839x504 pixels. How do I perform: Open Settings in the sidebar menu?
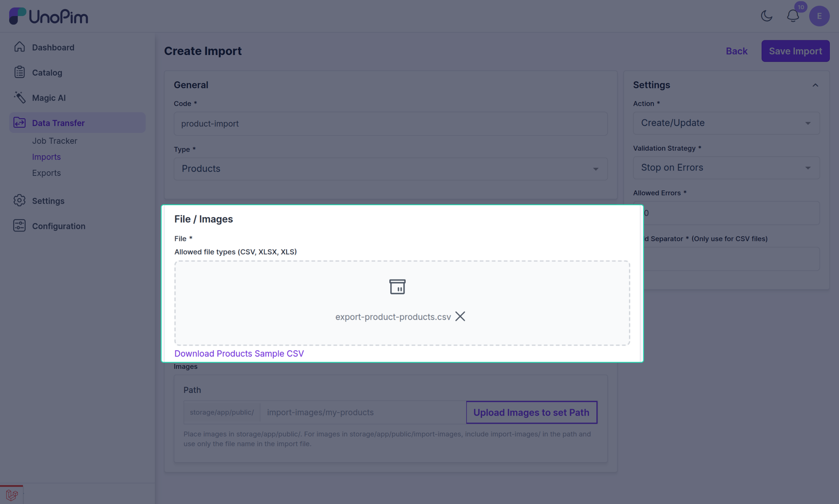tap(48, 201)
